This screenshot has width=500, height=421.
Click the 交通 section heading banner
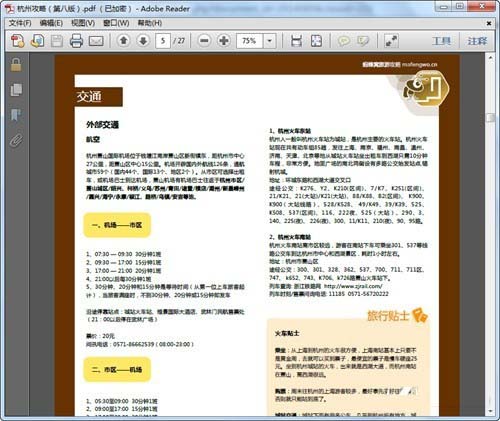coord(99,97)
